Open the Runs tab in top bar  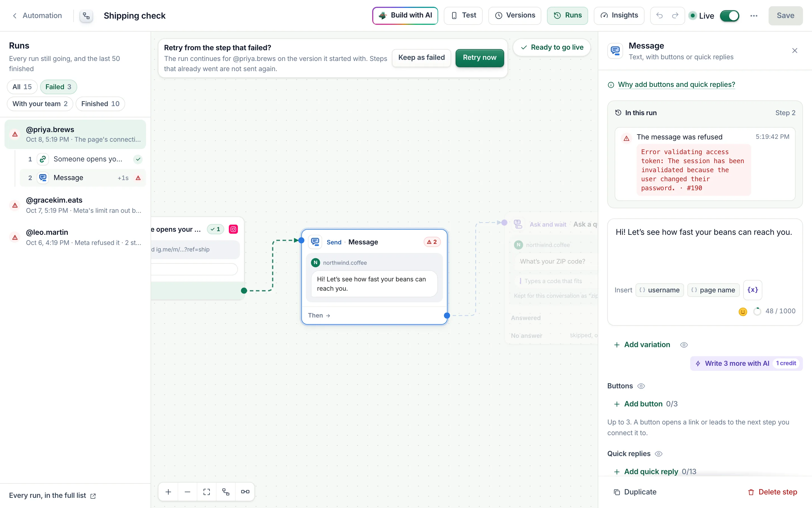pyautogui.click(x=567, y=16)
